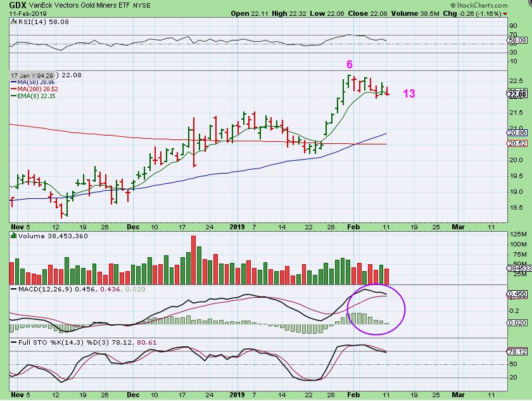This screenshot has width=532, height=401.
Task: Click the MA(50) 20.86 legend entry
Action: 36,82
